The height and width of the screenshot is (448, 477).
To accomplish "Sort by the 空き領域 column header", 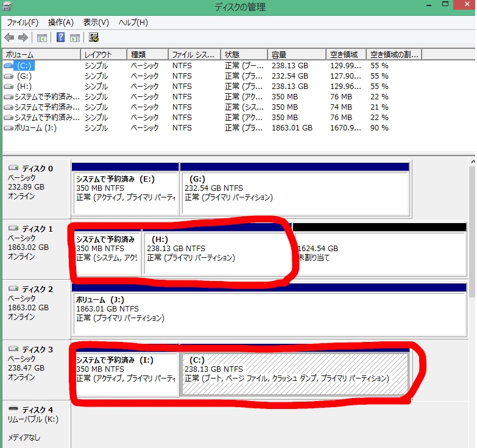I will click(x=345, y=54).
